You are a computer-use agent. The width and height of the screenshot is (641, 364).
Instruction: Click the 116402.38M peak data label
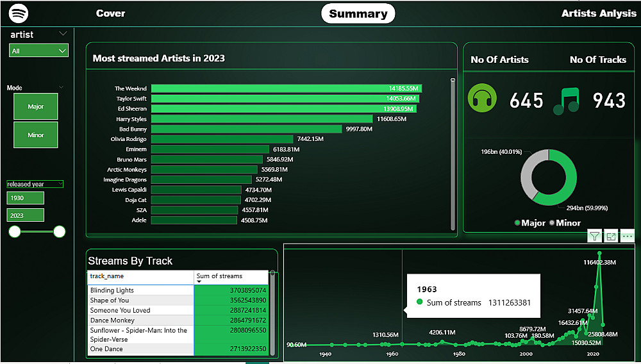[600, 262]
